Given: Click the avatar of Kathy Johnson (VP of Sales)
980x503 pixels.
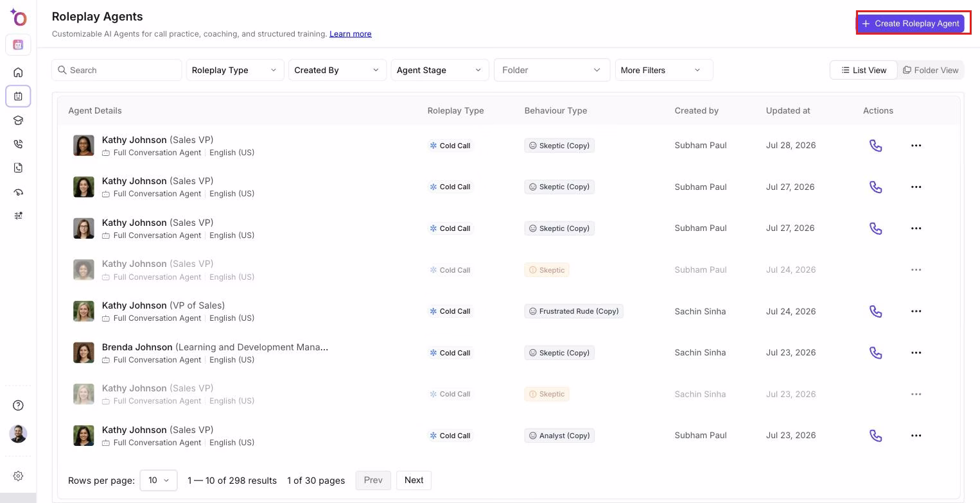Looking at the screenshot, I should tap(83, 311).
